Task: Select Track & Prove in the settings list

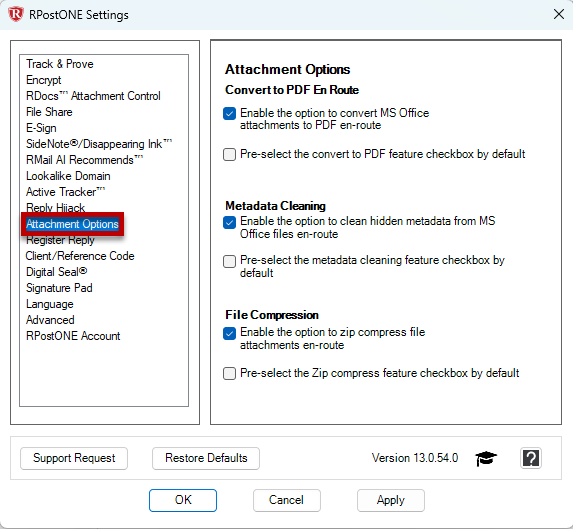Action: coord(60,64)
